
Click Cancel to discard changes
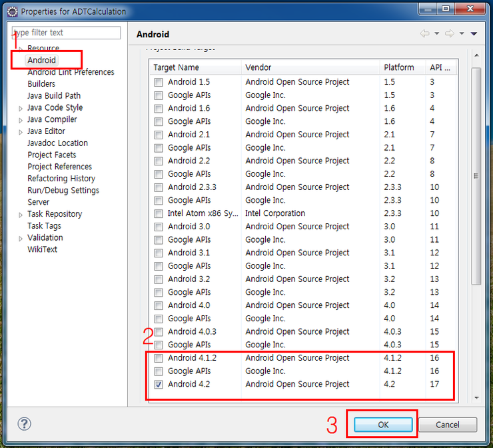point(448,425)
